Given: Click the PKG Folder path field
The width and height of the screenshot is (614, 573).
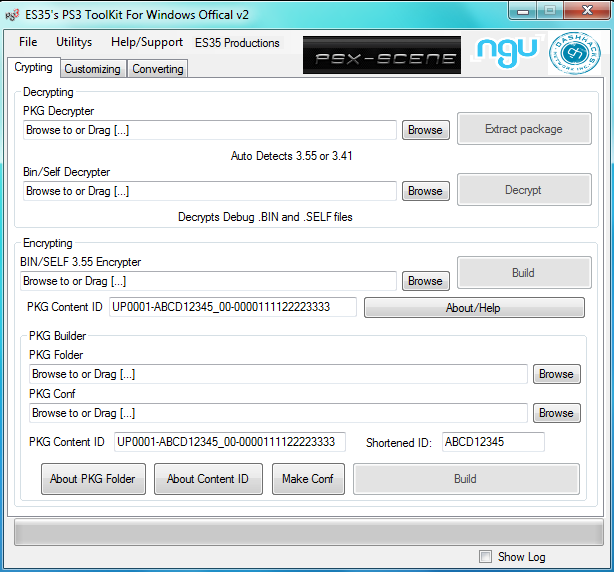Looking at the screenshot, I should tap(278, 374).
